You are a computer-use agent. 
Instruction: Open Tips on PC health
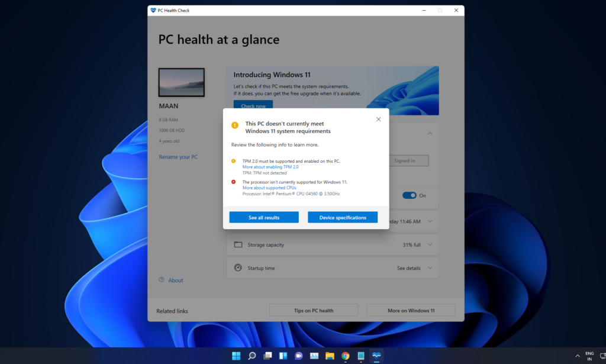[314, 310]
